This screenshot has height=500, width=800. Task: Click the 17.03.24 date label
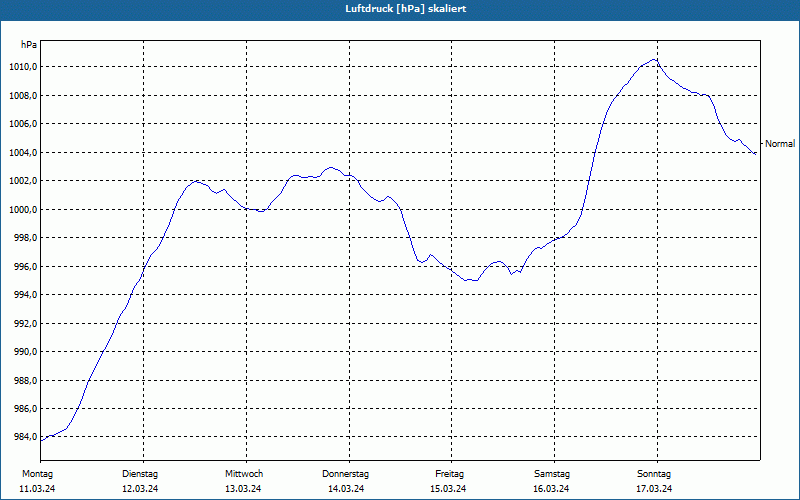(654, 489)
